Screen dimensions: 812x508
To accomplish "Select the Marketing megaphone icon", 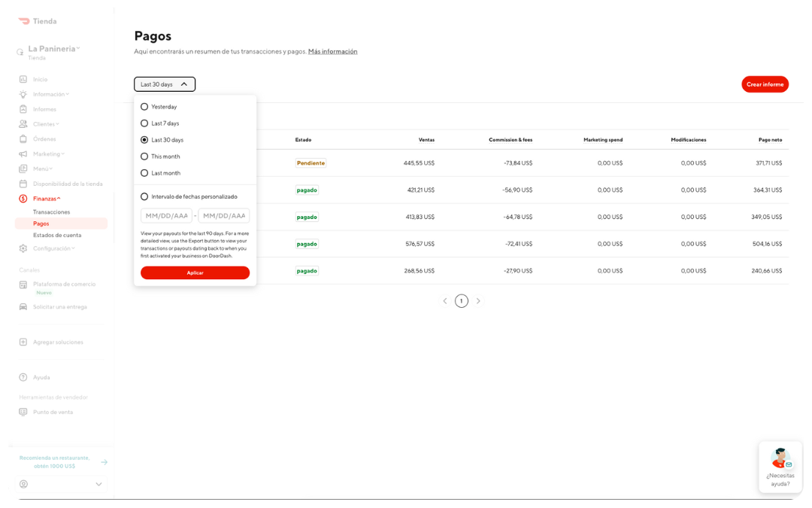I will 23,154.
